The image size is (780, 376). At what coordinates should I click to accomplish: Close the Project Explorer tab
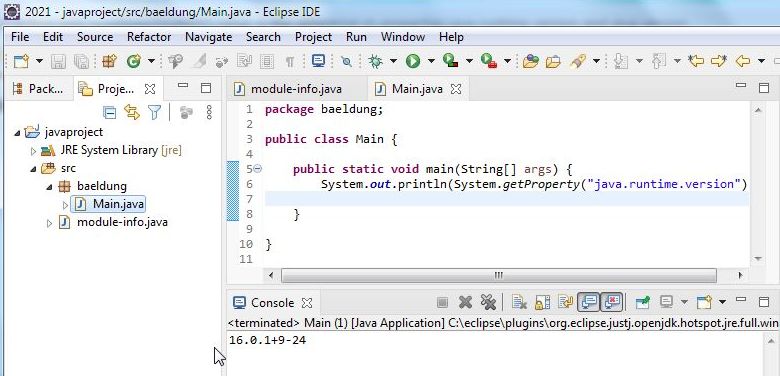click(x=149, y=89)
